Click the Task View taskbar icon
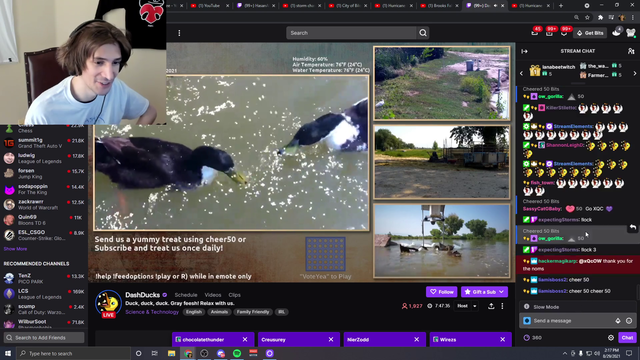This screenshot has width=640, height=360. pyautogui.click(x=155, y=353)
